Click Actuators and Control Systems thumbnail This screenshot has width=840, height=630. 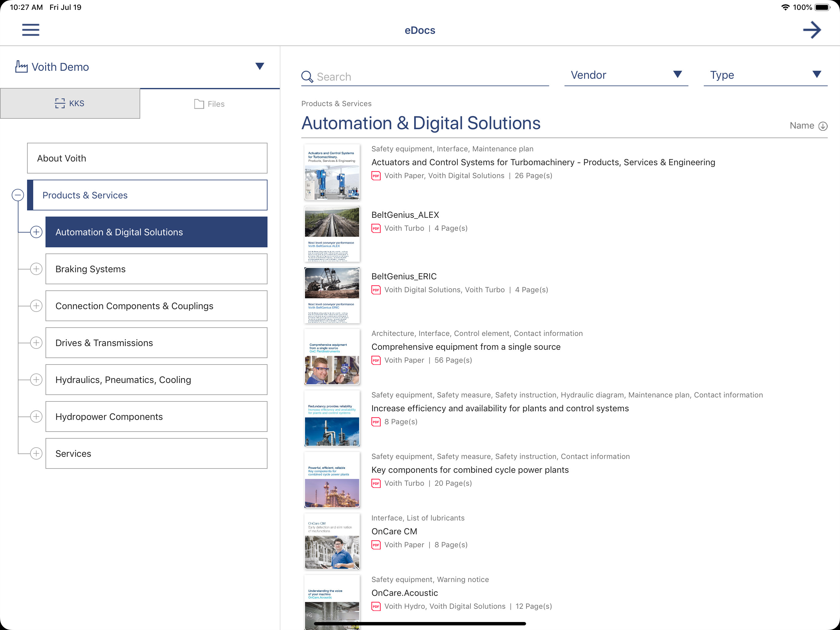click(x=332, y=172)
